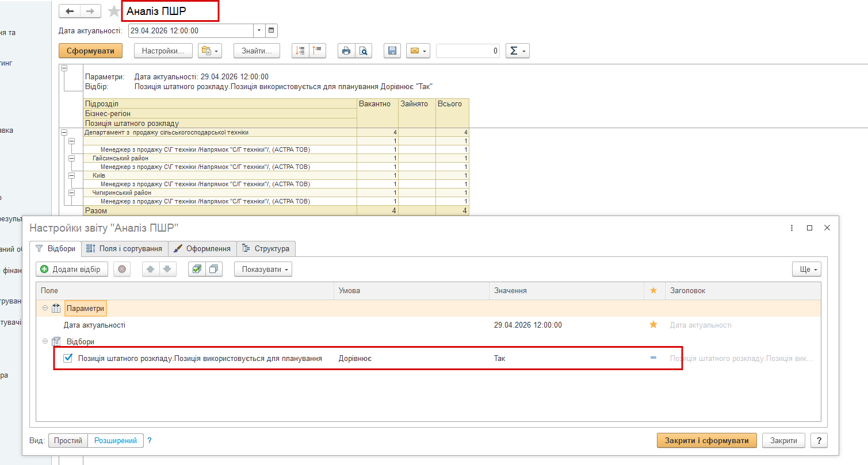Switch to the Оформлення tab
This screenshot has height=465, width=868.
[202, 249]
